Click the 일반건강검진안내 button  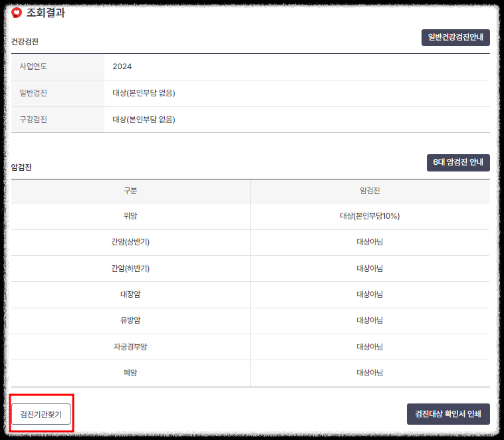pos(455,37)
